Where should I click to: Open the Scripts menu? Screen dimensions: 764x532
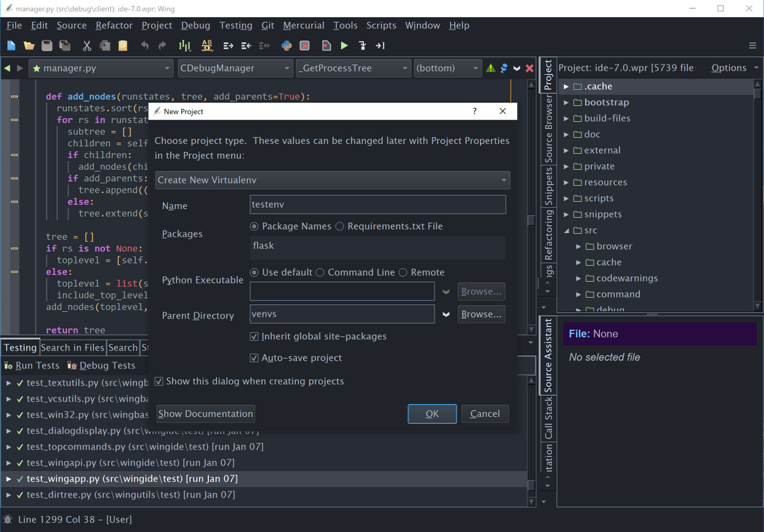pyautogui.click(x=381, y=25)
